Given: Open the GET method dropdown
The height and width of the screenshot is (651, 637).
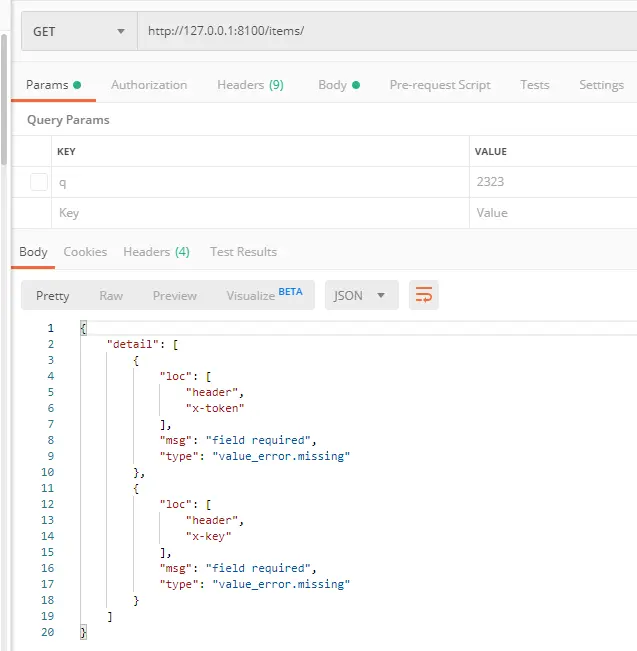Looking at the screenshot, I should click(79, 31).
